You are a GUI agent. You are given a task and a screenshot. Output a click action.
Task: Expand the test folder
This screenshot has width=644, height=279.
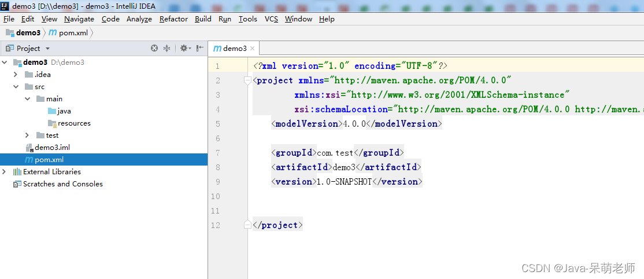pos(28,135)
